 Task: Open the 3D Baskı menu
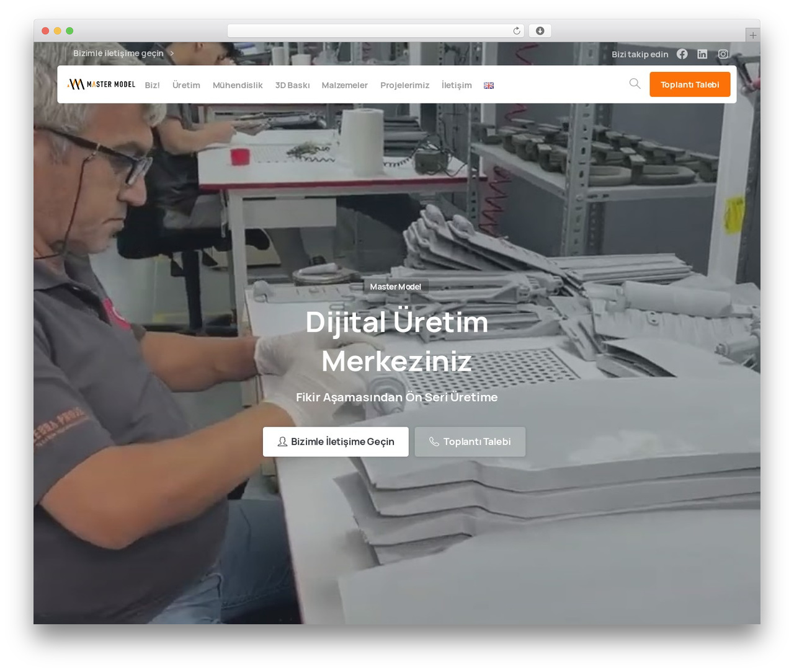pyautogui.click(x=292, y=85)
